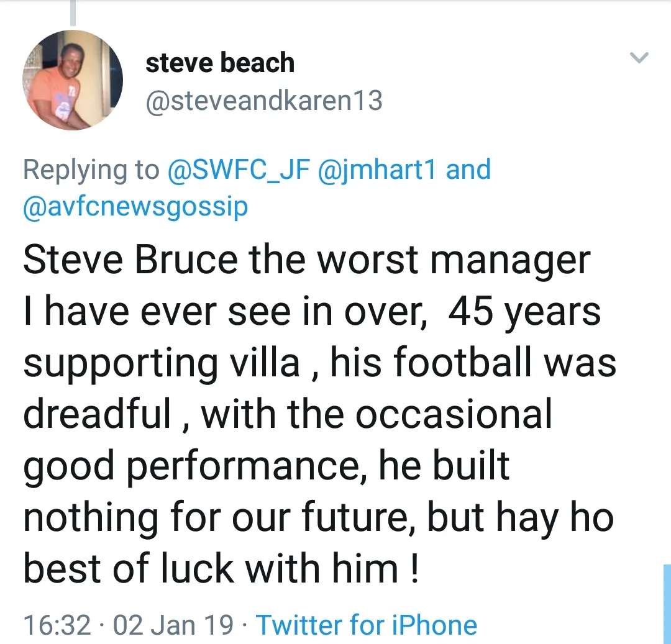Open the Twitter for iPhone source link
Image resolution: width=671 pixels, height=644 pixels.
coord(367,624)
